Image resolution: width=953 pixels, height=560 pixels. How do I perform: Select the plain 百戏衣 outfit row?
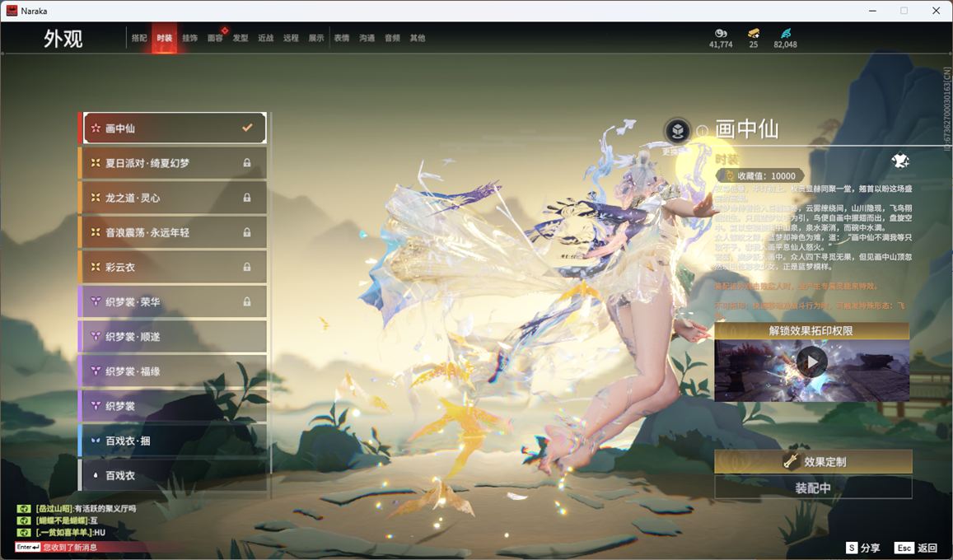(173, 475)
